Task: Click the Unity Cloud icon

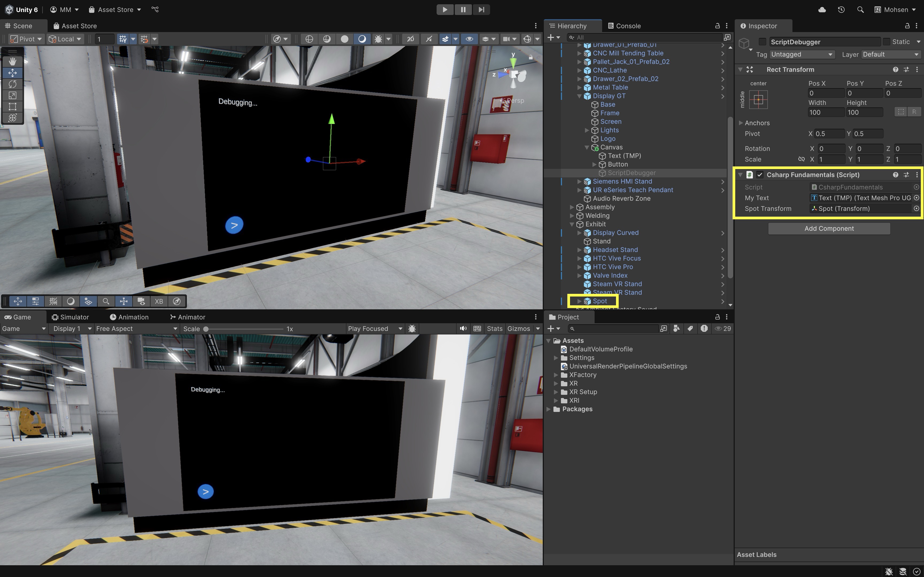Action: coord(822,10)
